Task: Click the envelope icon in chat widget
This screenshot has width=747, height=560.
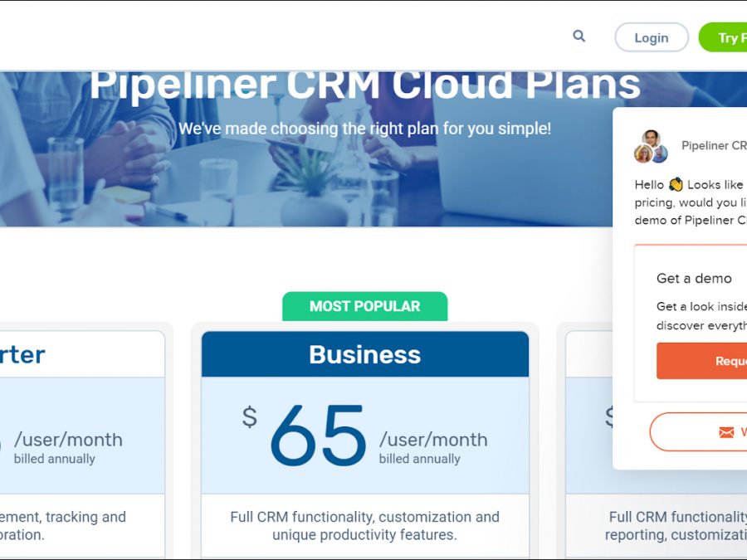Action: pos(726,432)
